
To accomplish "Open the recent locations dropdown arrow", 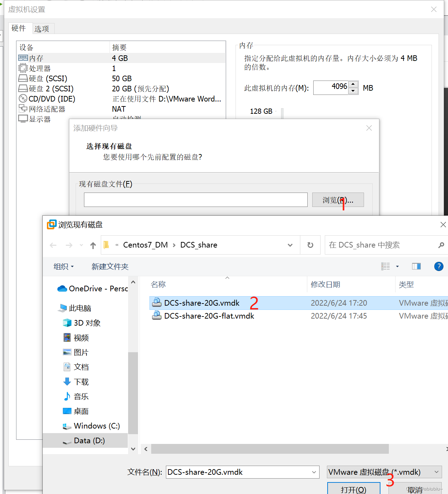I will click(82, 245).
